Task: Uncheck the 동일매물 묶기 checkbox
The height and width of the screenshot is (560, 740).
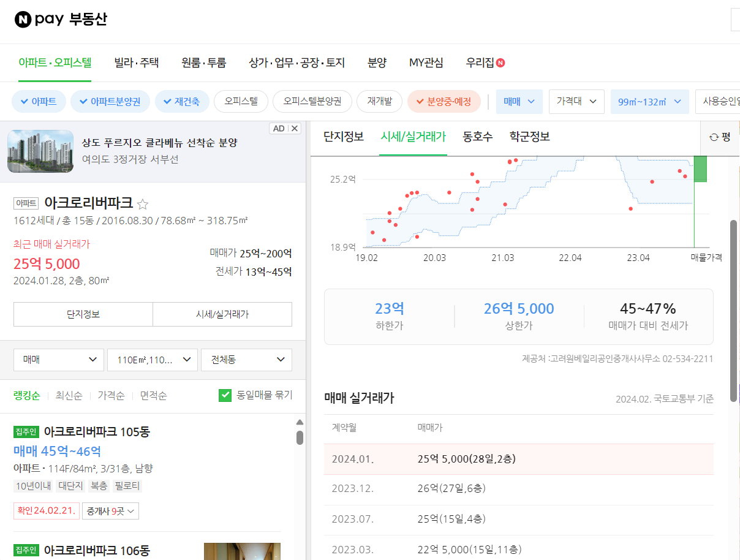Action: tap(225, 395)
